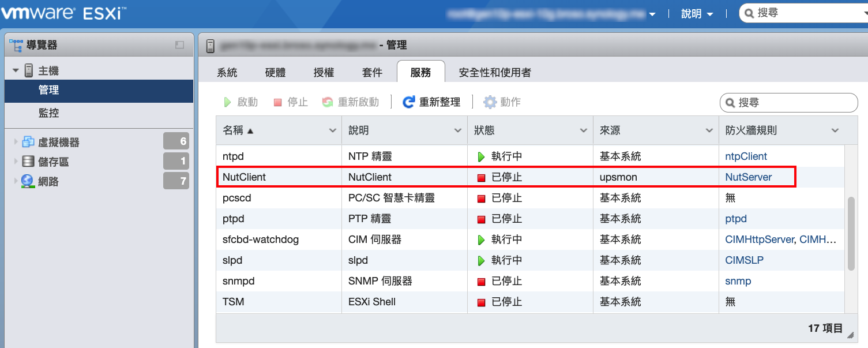Select the 'ESXi Shell' description cell
The height and width of the screenshot is (348, 868).
(x=404, y=302)
